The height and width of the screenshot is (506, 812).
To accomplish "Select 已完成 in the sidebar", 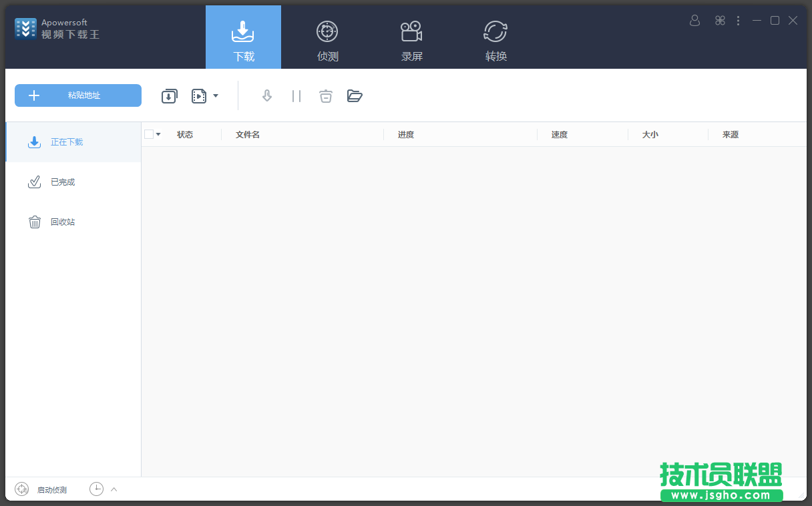I will (62, 182).
